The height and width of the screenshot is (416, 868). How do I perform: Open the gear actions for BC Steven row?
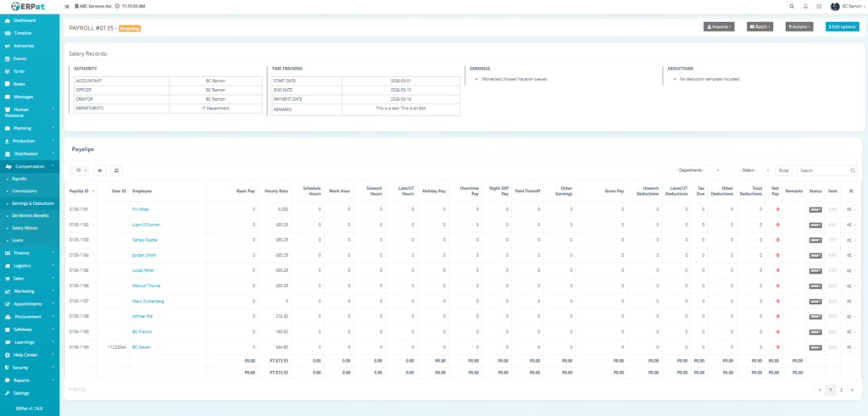pos(850,347)
